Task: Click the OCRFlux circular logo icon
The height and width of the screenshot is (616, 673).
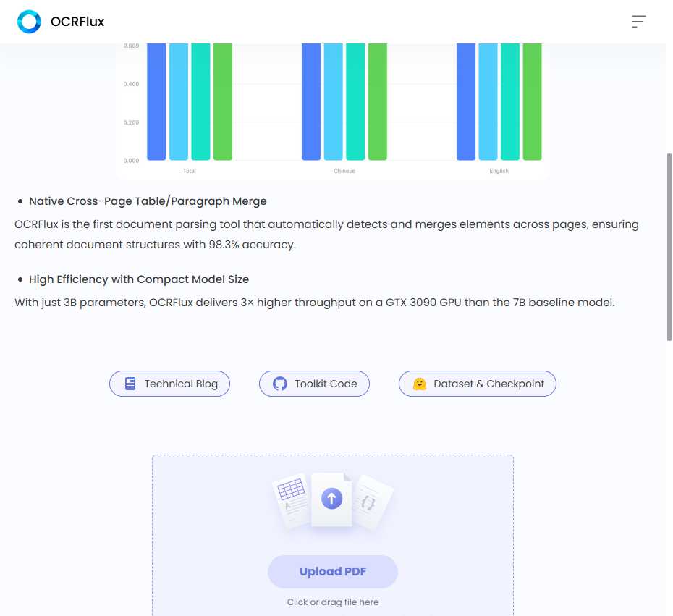Action: pyautogui.click(x=29, y=22)
